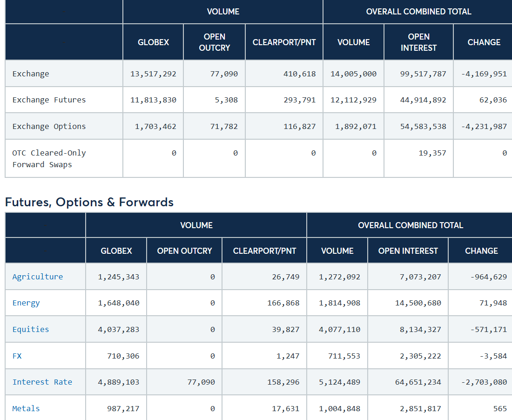Click FX Globex value 710,306
This screenshot has height=420, width=512.
tap(123, 356)
